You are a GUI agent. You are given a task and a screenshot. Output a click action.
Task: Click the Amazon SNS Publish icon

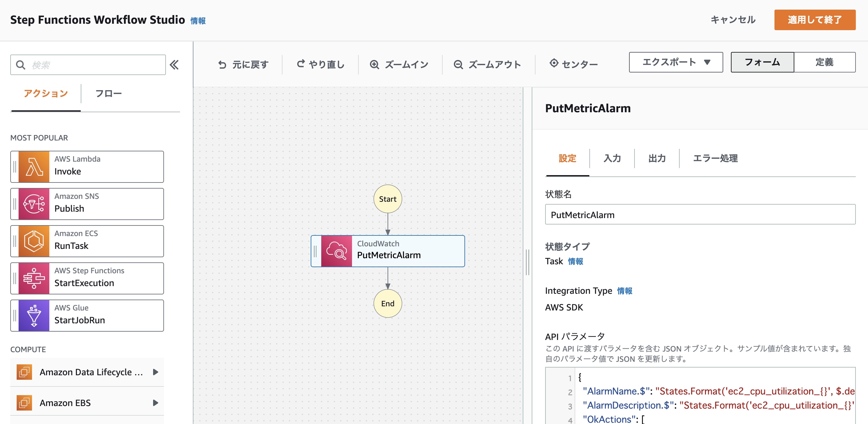pyautogui.click(x=34, y=204)
